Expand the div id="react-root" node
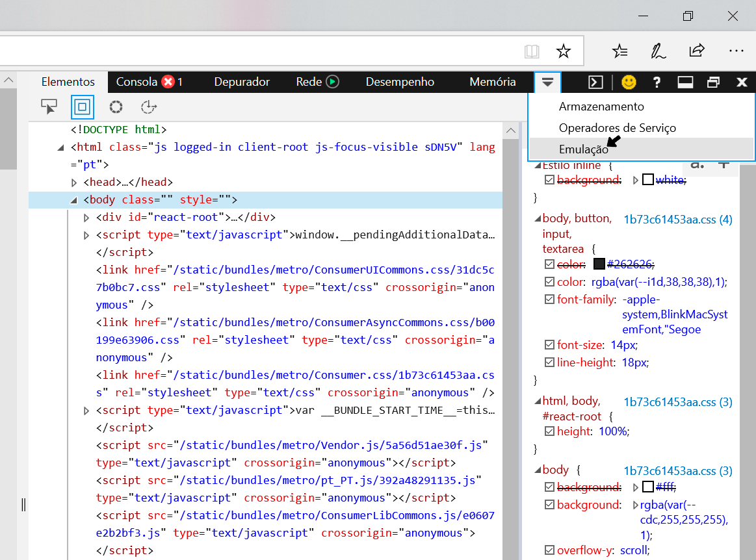The image size is (756, 560). pyautogui.click(x=86, y=218)
